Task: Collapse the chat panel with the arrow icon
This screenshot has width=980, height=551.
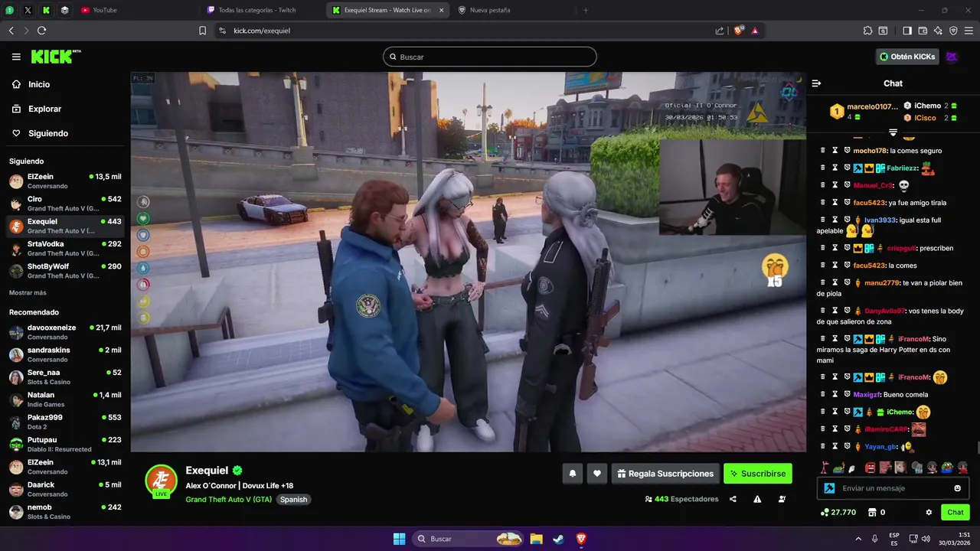Action: 816,83
